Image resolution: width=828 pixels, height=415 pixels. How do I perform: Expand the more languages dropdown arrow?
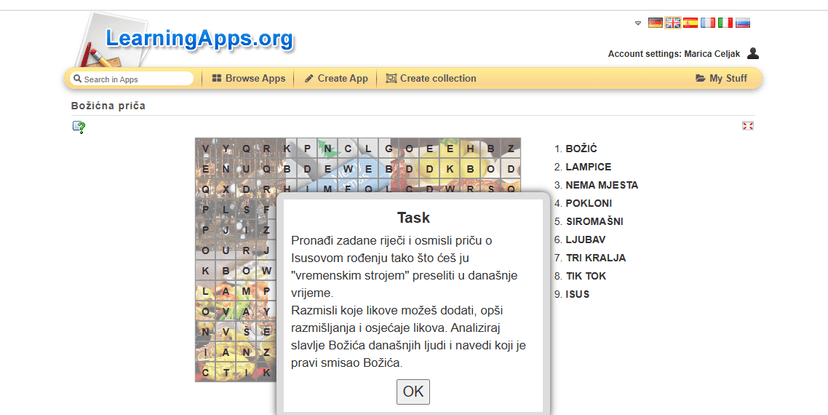point(638,23)
